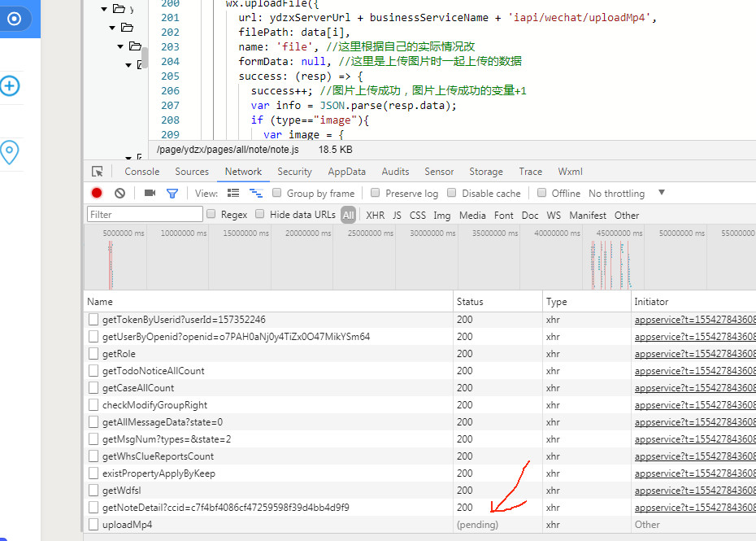Open the initiator link for getRole request

pos(695,354)
